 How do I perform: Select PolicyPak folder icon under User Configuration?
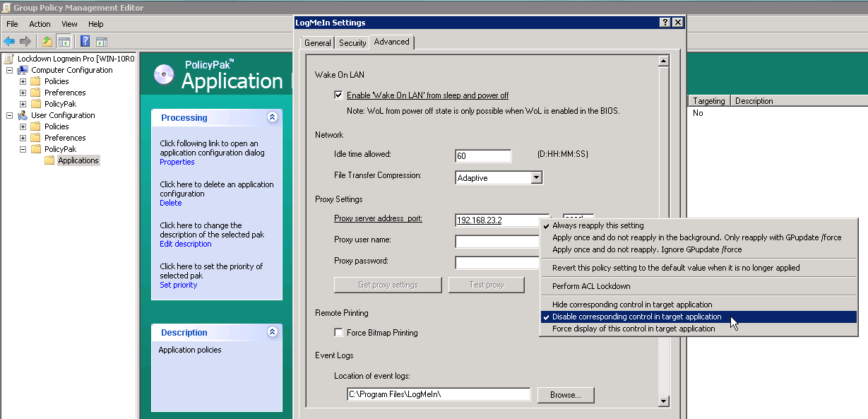(x=35, y=149)
